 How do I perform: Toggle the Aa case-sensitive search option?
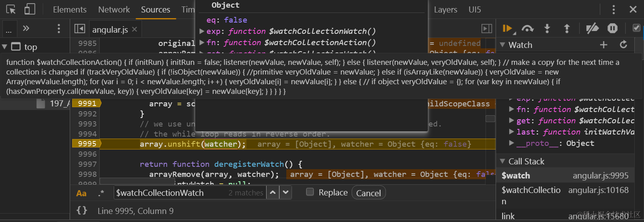pyautogui.click(x=81, y=193)
